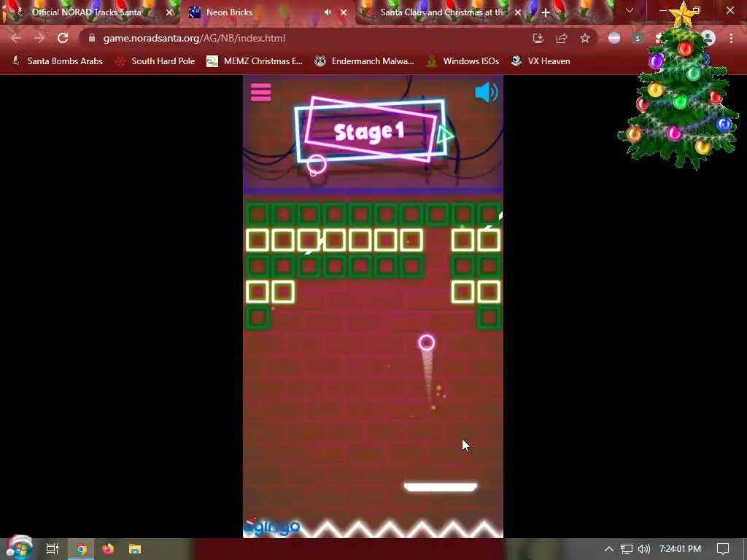
Task: Launch Firefox from taskbar
Action: pyautogui.click(x=108, y=549)
